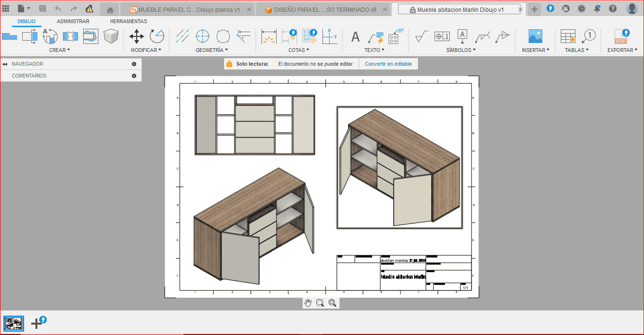Open the Crear dropdown menu
The height and width of the screenshot is (335, 644).
[x=60, y=50]
